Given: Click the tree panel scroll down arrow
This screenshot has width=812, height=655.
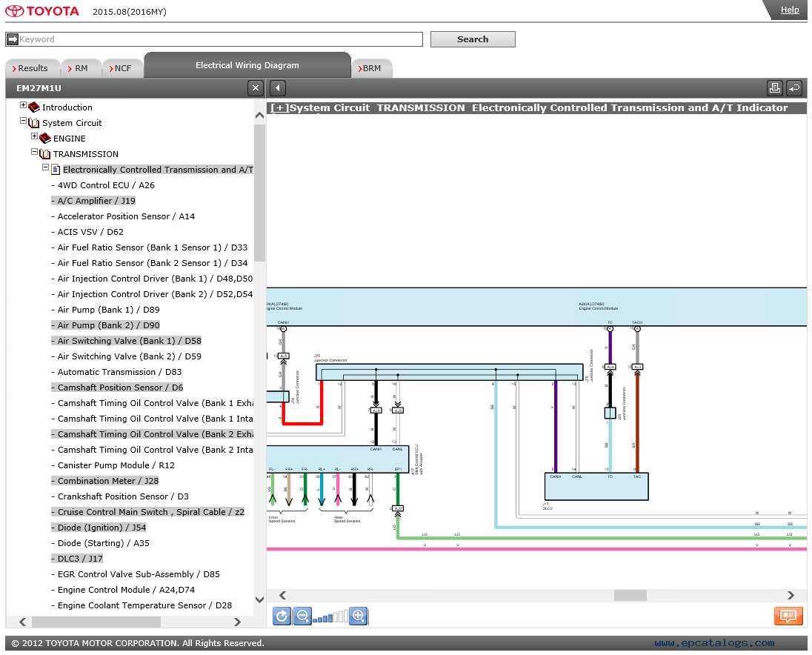Looking at the screenshot, I should pyautogui.click(x=259, y=599).
